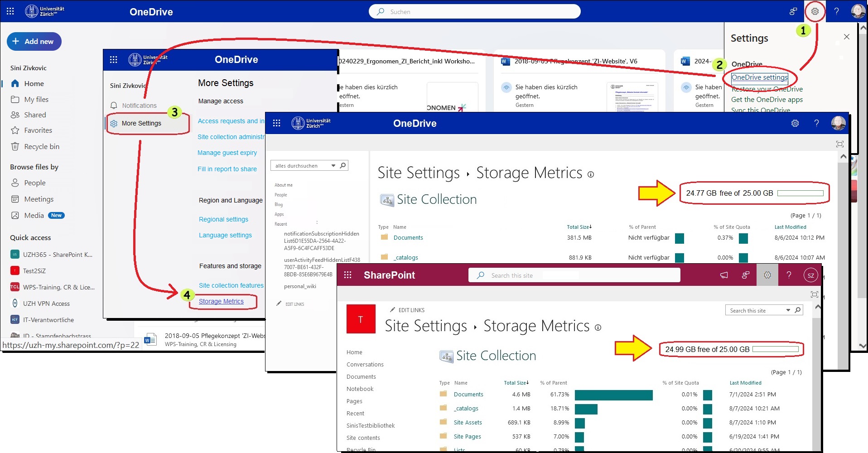The image size is (868, 453).
Task: Open the network share icon left of the gear
Action: (x=793, y=11)
